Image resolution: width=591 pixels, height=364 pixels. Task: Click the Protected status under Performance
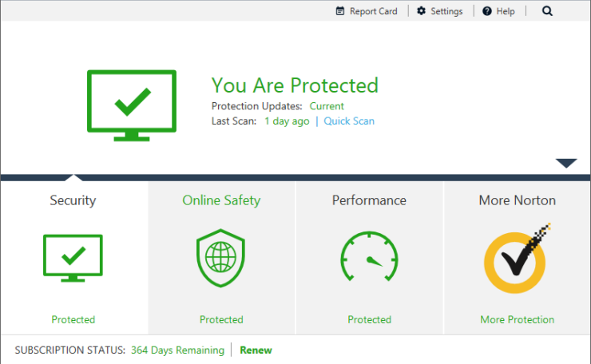[x=369, y=319]
